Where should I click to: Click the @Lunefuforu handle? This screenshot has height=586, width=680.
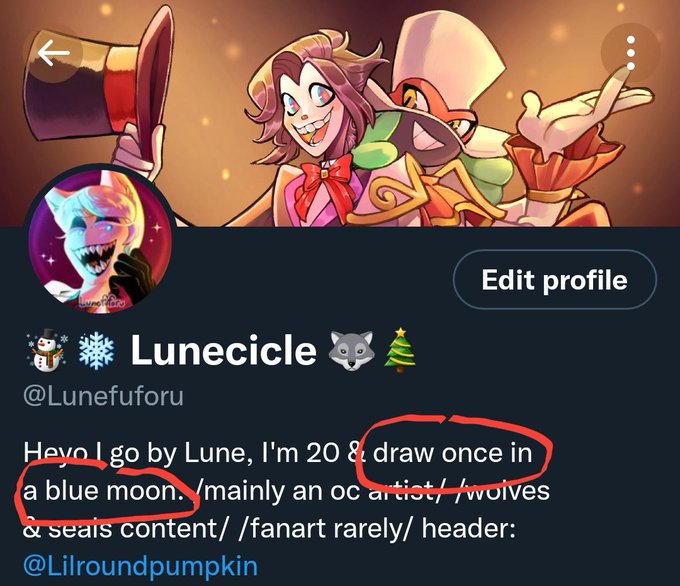(x=104, y=396)
